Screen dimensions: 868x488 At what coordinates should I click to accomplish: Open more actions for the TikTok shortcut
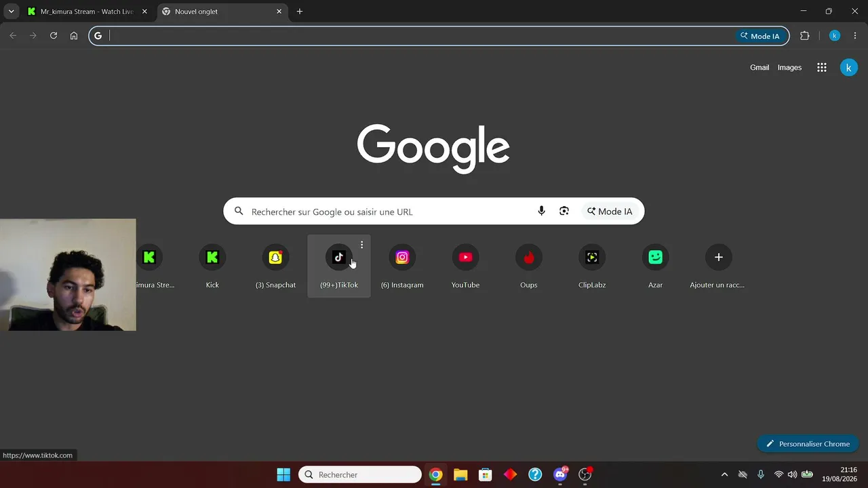coord(361,245)
